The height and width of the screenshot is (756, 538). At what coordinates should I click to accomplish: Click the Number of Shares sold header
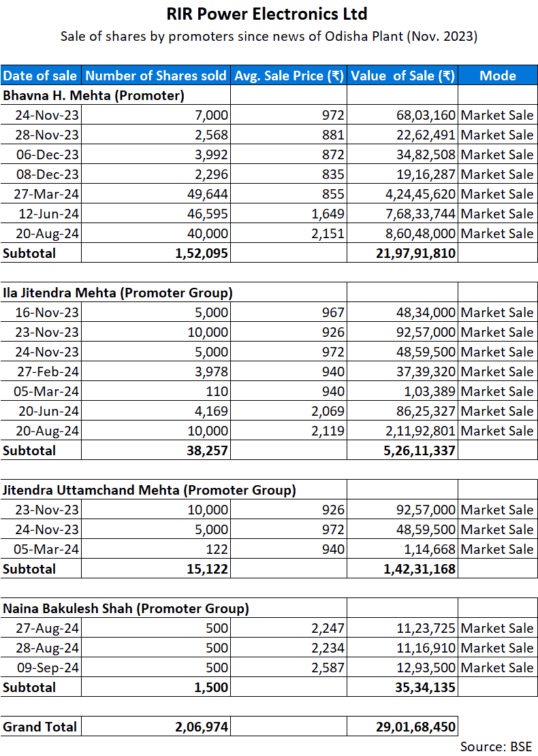click(x=156, y=76)
